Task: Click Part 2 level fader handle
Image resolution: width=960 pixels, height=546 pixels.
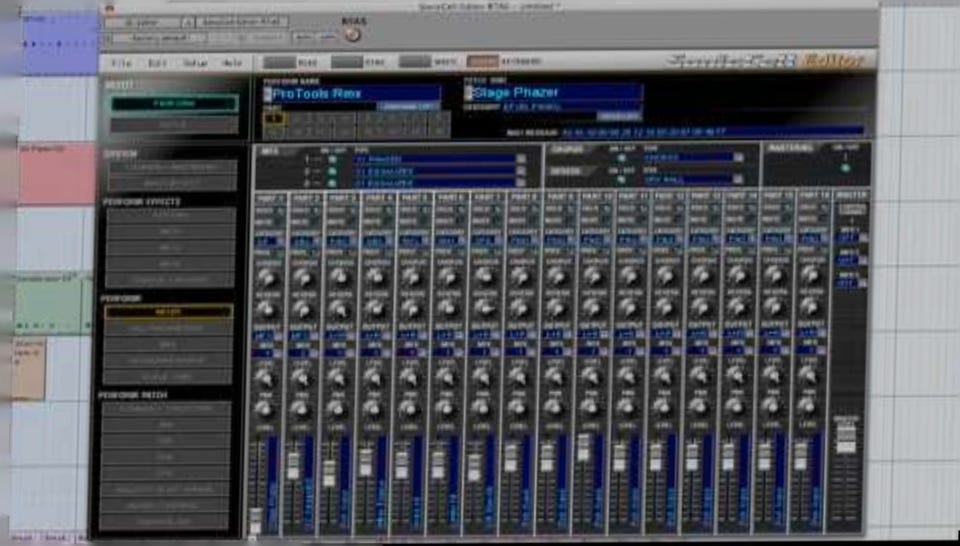Action: click(x=293, y=466)
